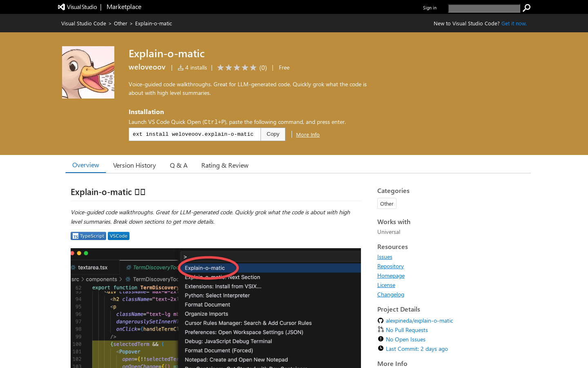Click the demo screenshot image
Viewport: 588px width, 368px height.
pos(216,308)
